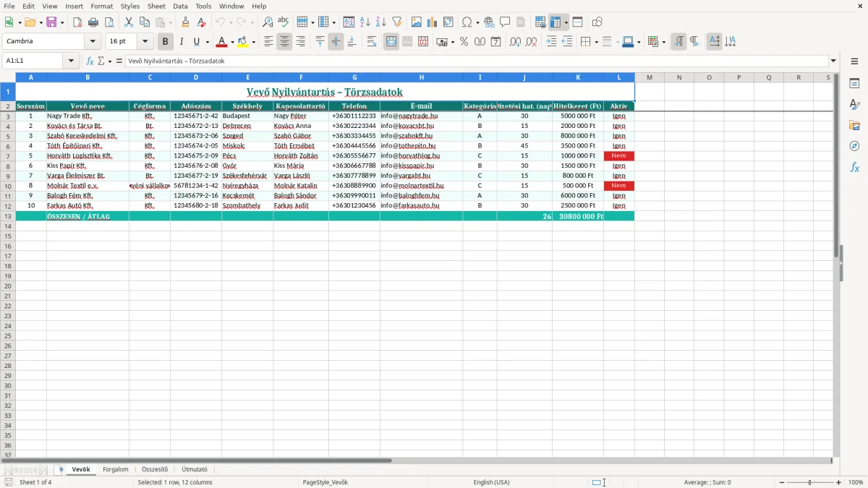Viewport: 868px width, 488px height.
Task: Open the background color dropdown arrow
Action: tap(254, 42)
